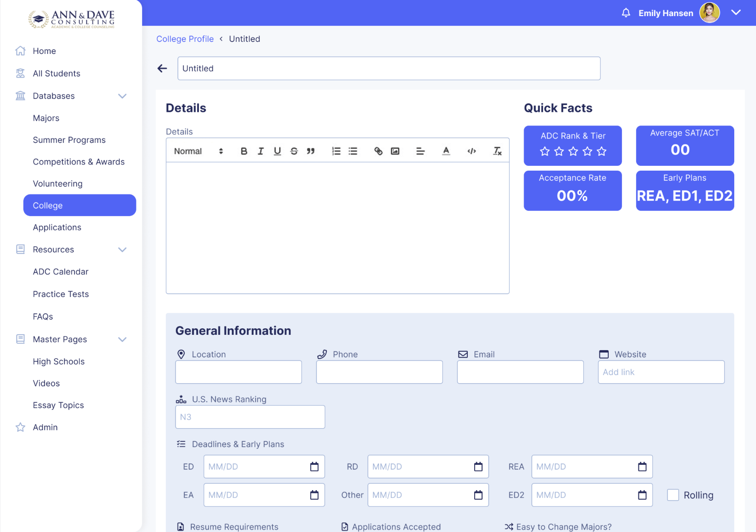Open the FAQs page

point(43,317)
